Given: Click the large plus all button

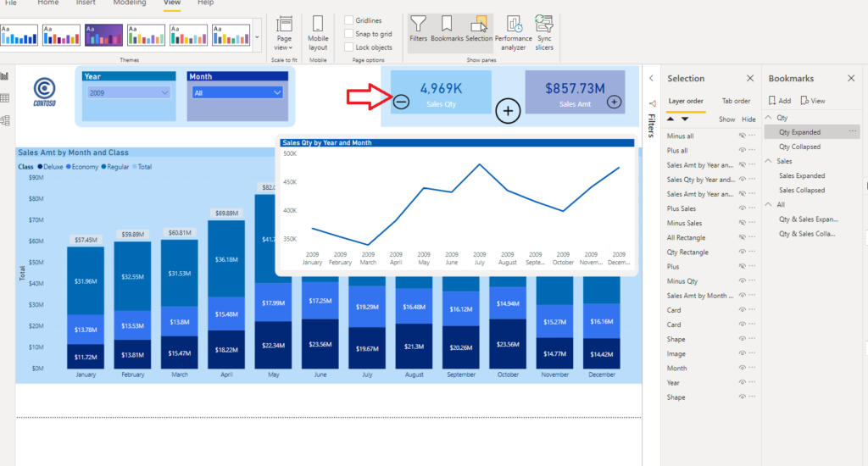Looking at the screenshot, I should [x=508, y=111].
